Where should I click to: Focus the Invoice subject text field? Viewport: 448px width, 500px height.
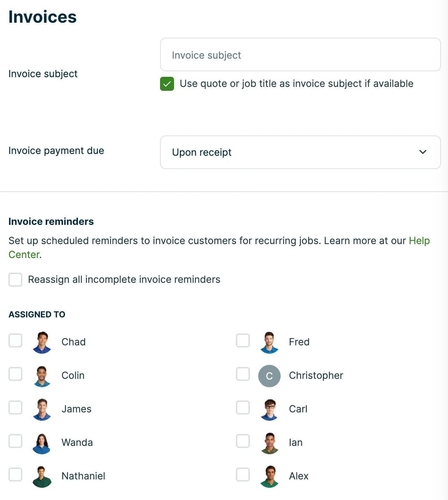point(301,54)
